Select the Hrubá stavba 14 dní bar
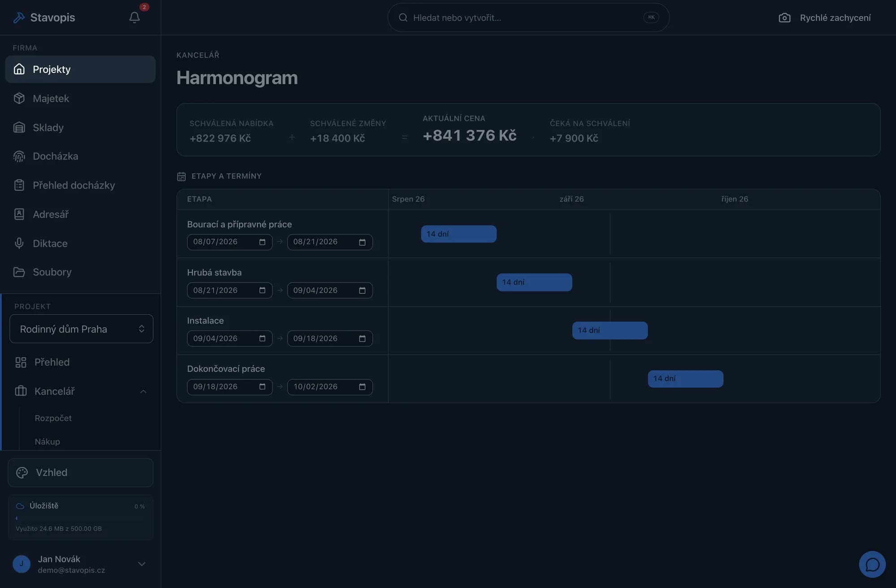Image resolution: width=896 pixels, height=588 pixels. pyautogui.click(x=534, y=282)
